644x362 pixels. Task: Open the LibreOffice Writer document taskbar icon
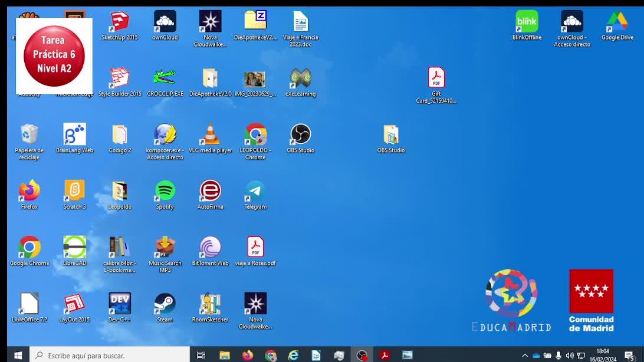[316, 356]
